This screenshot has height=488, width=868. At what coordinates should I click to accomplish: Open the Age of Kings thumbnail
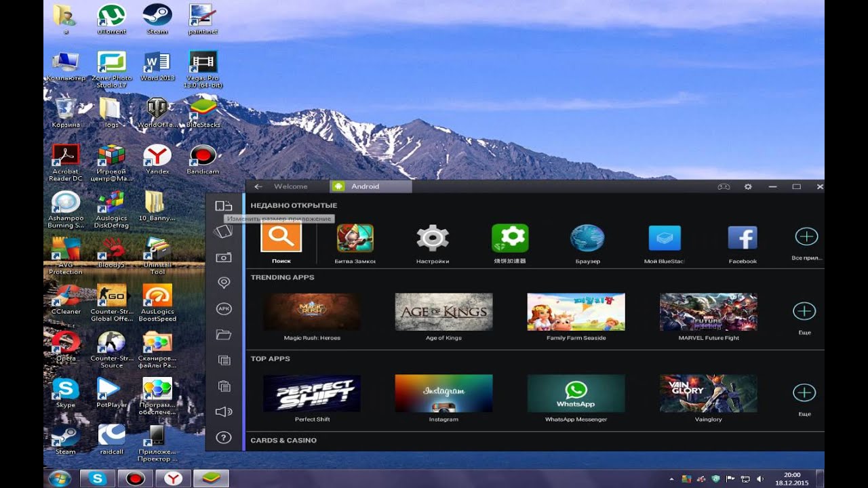tap(443, 312)
